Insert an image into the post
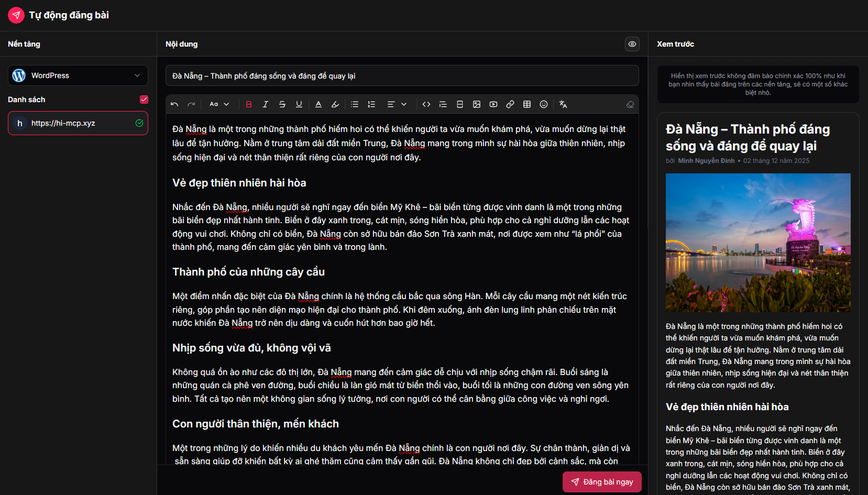This screenshot has width=868, height=495. point(477,104)
